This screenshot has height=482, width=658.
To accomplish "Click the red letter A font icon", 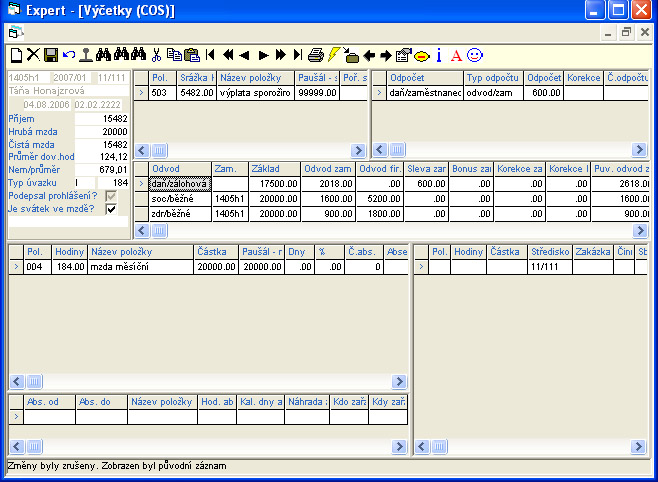I will (456, 55).
